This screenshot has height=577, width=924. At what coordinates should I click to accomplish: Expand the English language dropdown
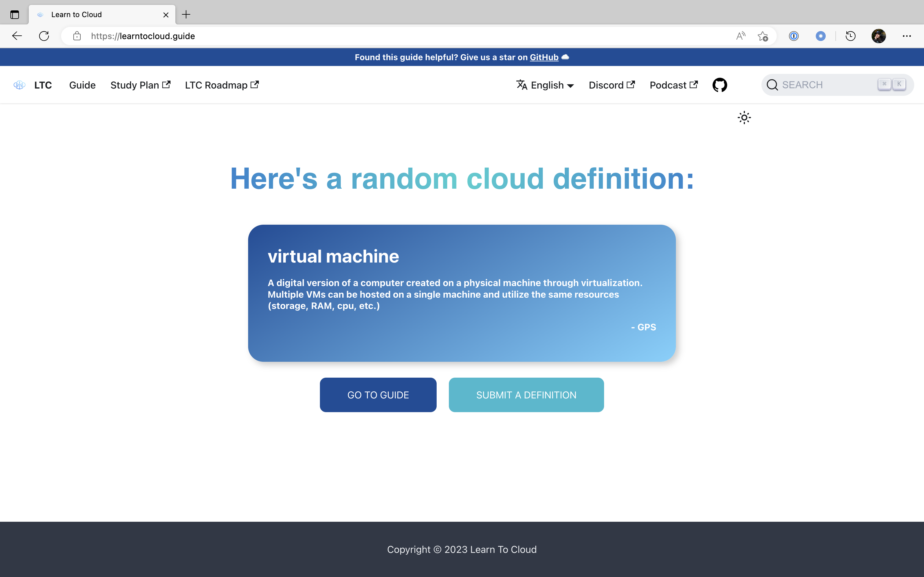coord(545,85)
